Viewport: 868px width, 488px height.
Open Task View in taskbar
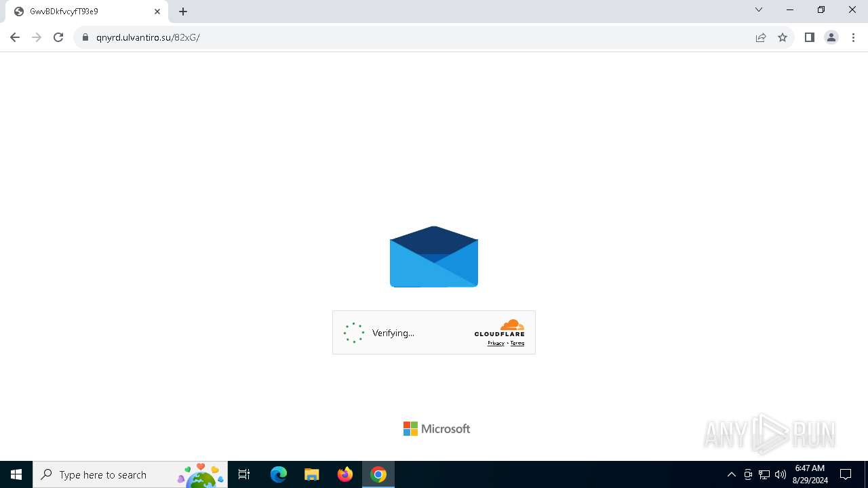(x=244, y=474)
